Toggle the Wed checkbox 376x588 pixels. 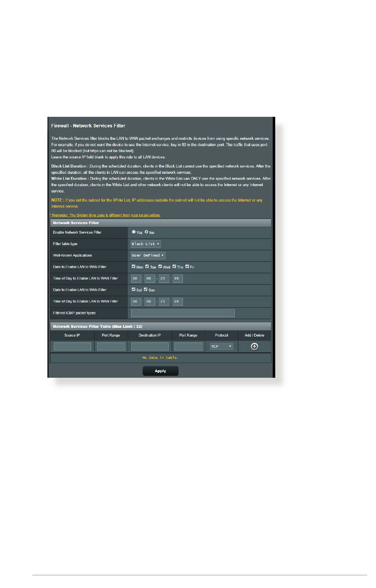[160, 266]
